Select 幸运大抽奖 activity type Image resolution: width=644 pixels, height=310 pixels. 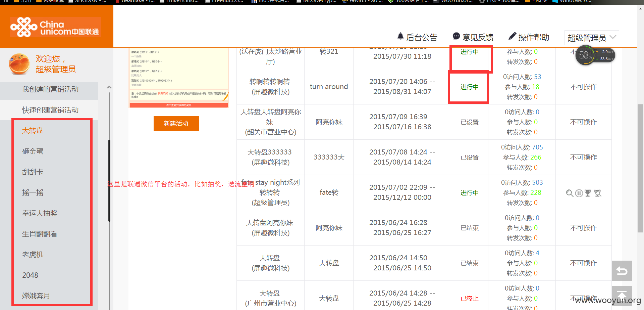coord(40,213)
